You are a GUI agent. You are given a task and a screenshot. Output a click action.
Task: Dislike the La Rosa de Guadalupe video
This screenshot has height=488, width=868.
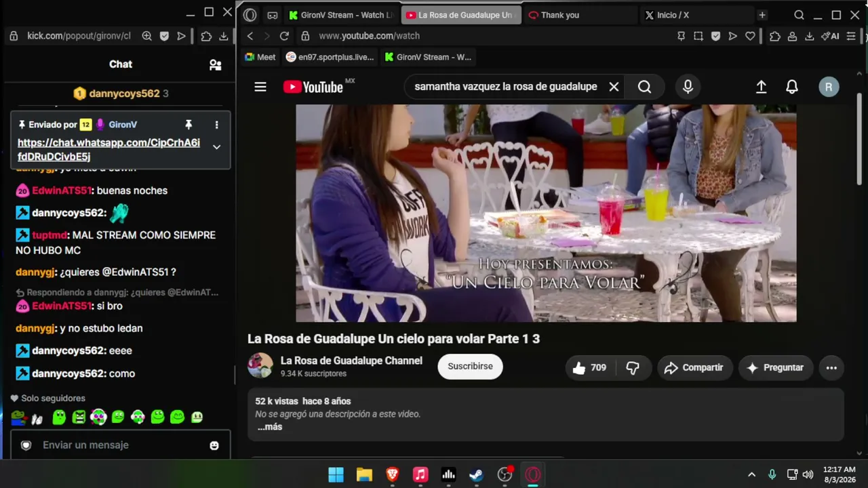633,367
